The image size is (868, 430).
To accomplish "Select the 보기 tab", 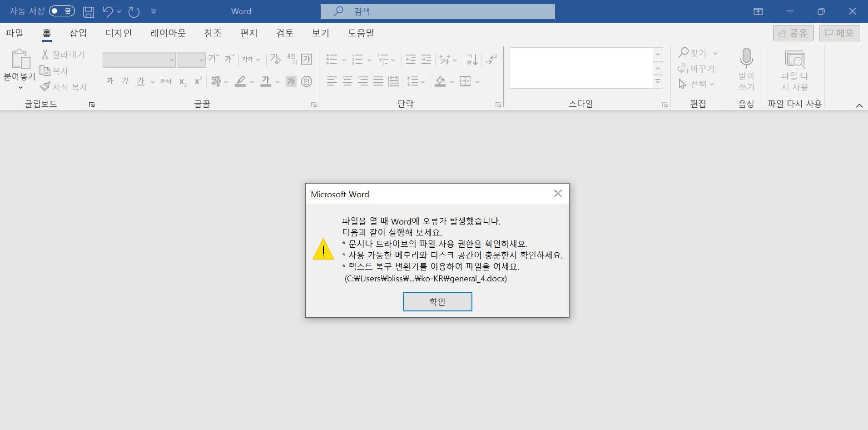I will click(x=320, y=33).
